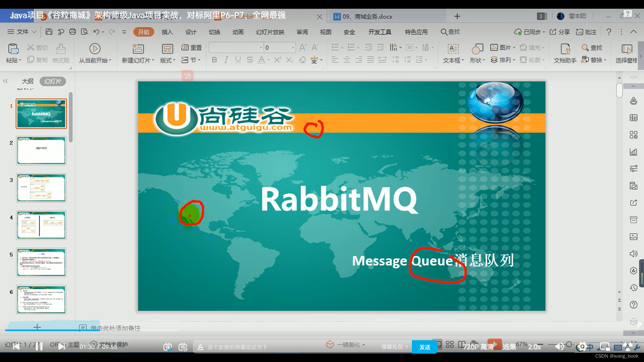This screenshot has width=644, height=362.
Task: Open the 幻灯片放映 slideshow tab
Action: (270, 32)
